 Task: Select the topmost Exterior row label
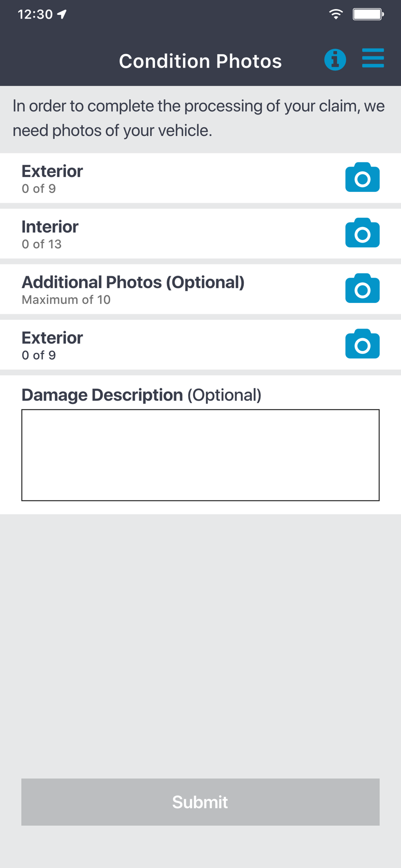coord(52,171)
